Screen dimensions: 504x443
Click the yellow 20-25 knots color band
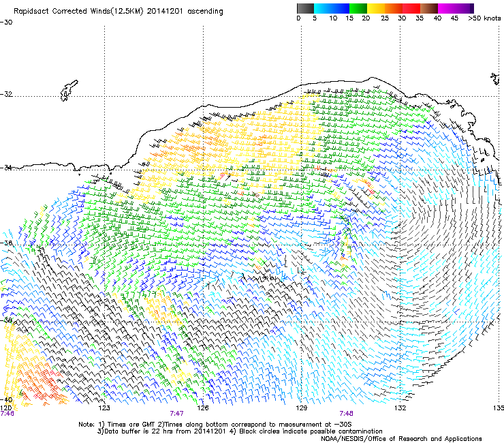pyautogui.click(x=375, y=8)
